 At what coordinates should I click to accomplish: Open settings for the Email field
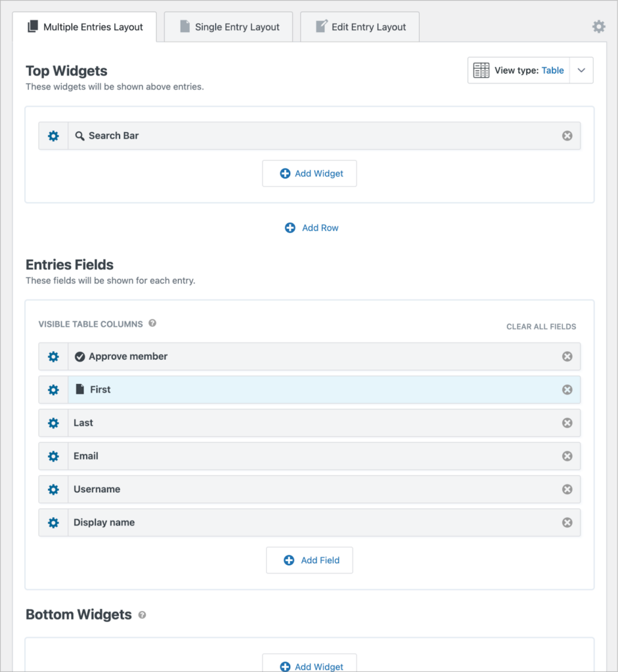(53, 455)
